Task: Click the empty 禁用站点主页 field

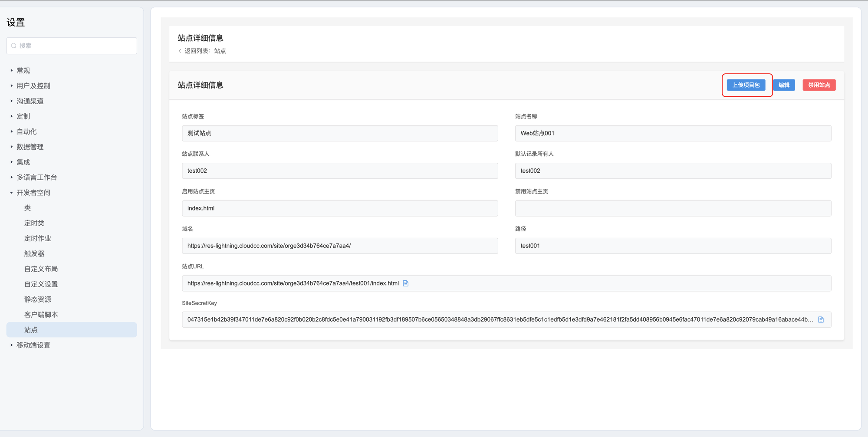Action: 673,208
